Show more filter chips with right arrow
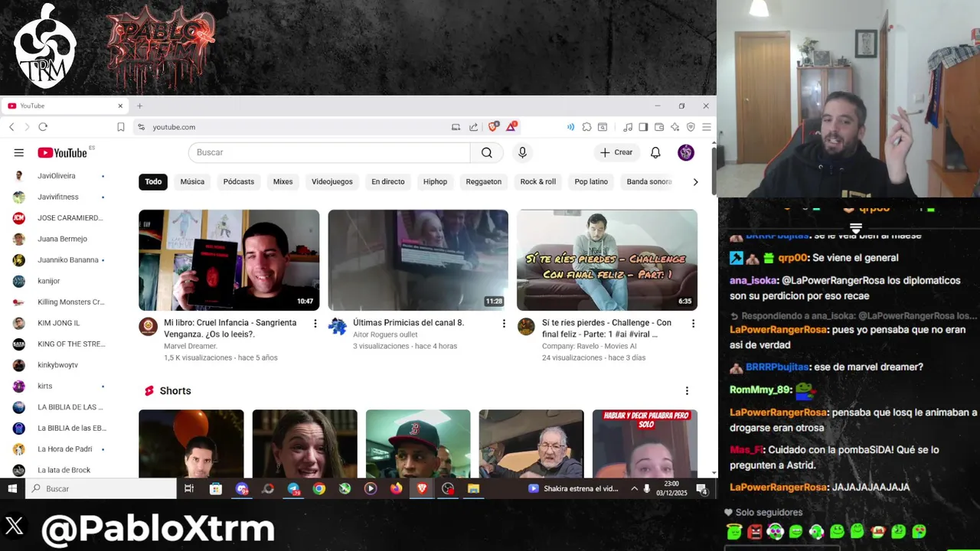The width and height of the screenshot is (980, 551). (x=695, y=182)
